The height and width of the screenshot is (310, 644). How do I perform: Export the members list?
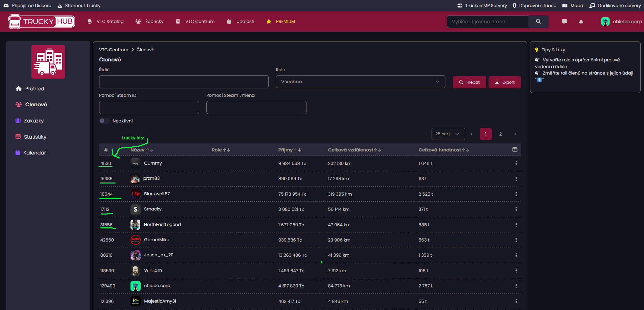click(x=504, y=82)
